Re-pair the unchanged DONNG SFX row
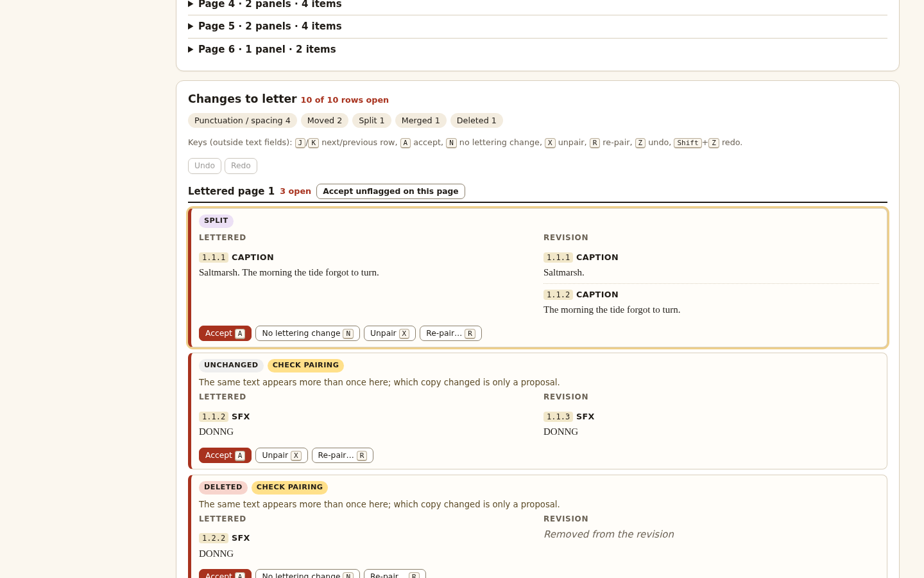Viewport: 924px width, 578px height. click(343, 455)
